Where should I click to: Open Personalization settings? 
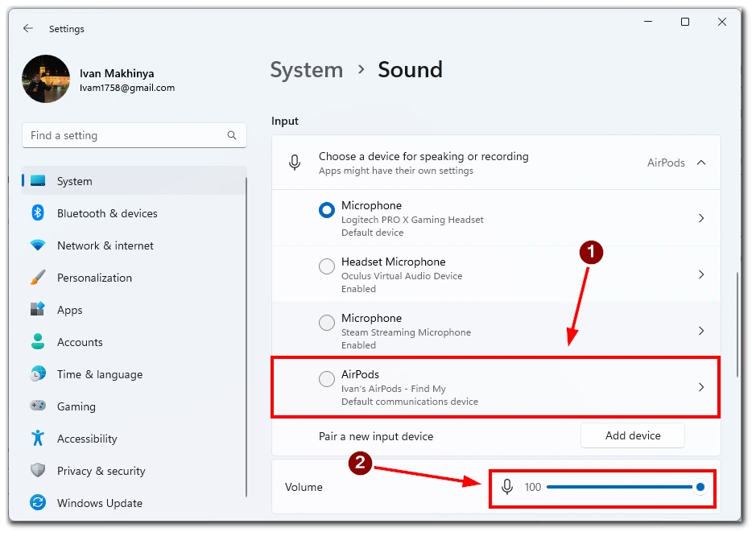coord(94,278)
